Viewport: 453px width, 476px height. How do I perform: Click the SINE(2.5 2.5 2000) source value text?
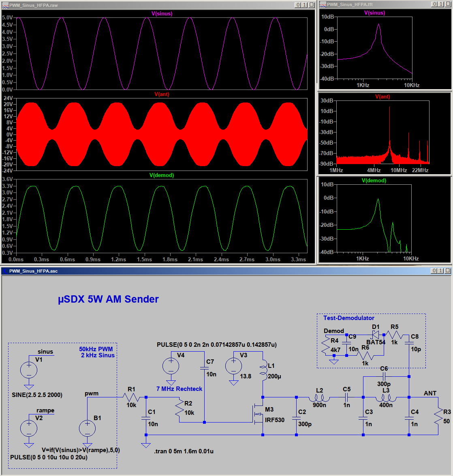[x=37, y=395]
